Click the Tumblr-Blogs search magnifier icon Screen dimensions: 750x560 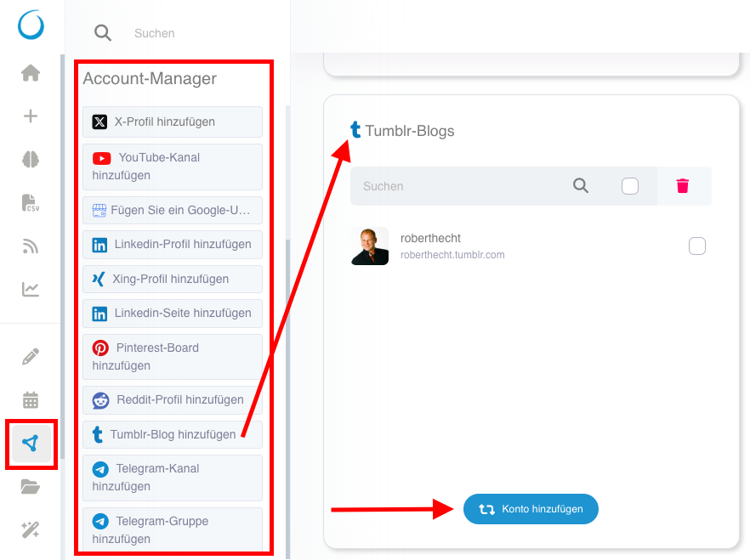581,185
